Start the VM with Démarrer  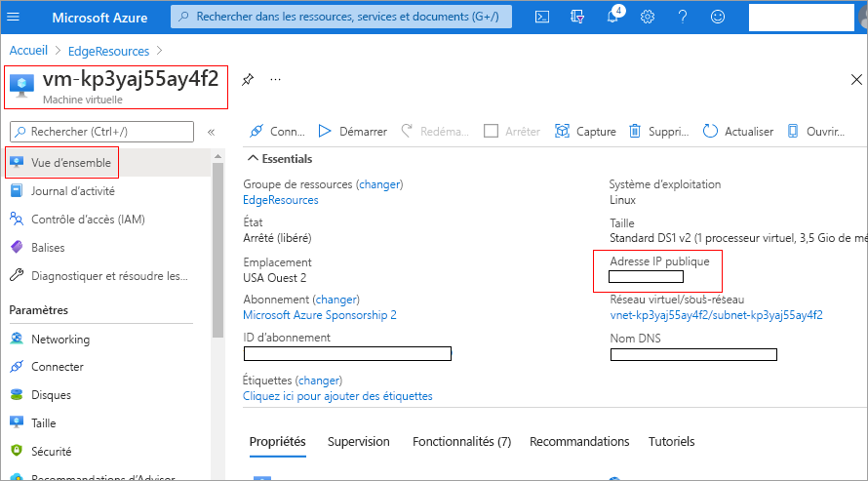tap(353, 132)
